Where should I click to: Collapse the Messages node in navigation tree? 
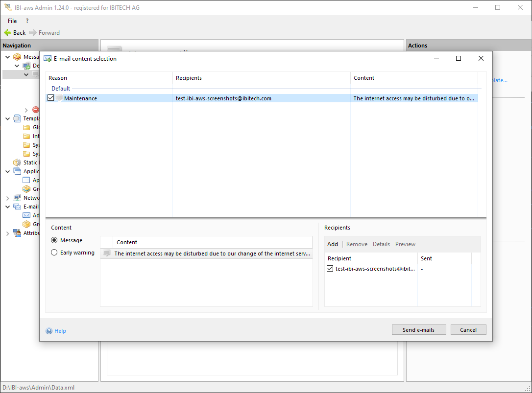coord(7,57)
